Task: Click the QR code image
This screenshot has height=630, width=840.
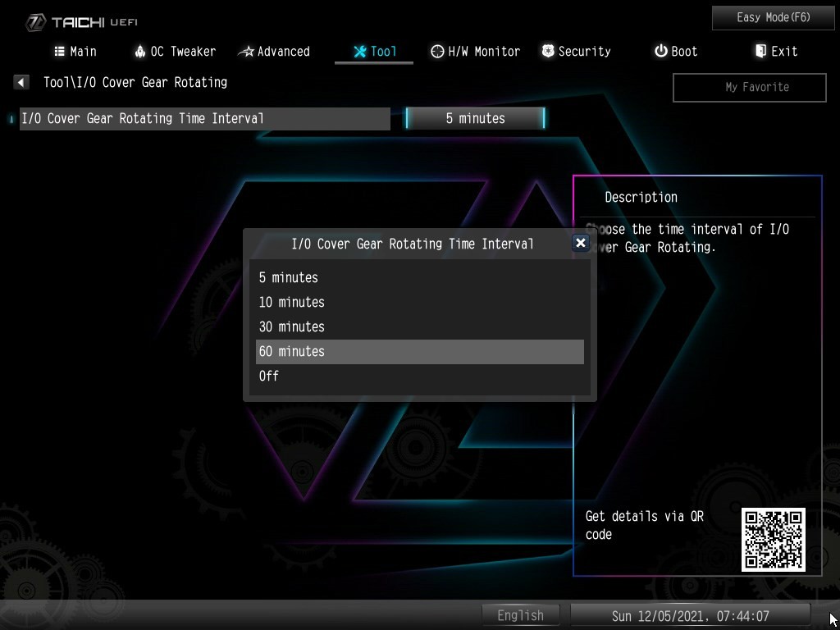Action: [773, 540]
